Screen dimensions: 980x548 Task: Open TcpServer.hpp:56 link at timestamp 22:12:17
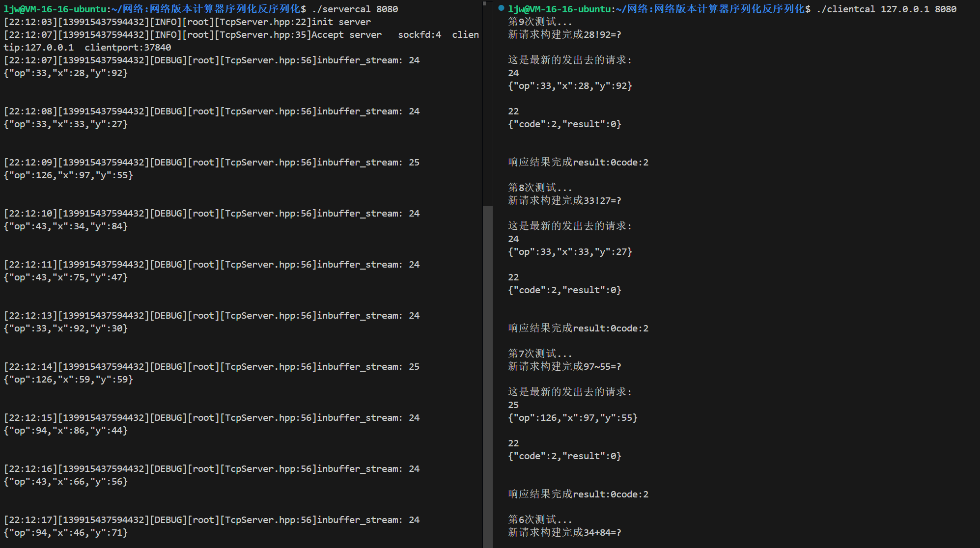pos(268,520)
